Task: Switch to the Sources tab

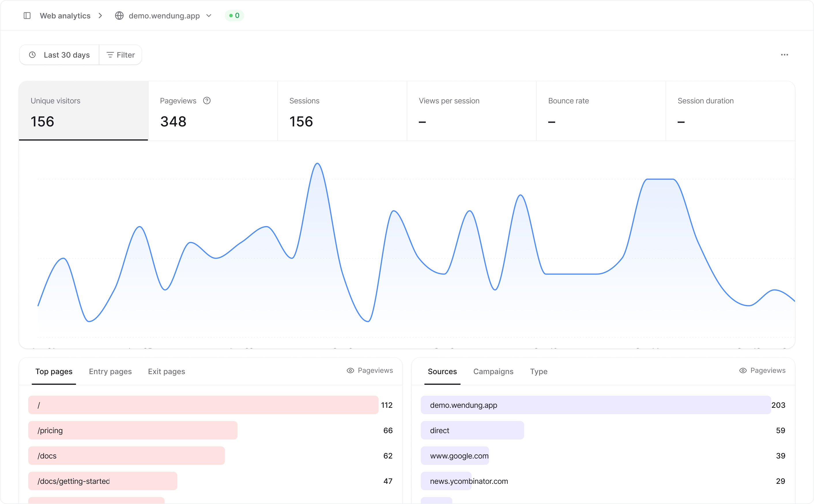Action: coord(442,371)
